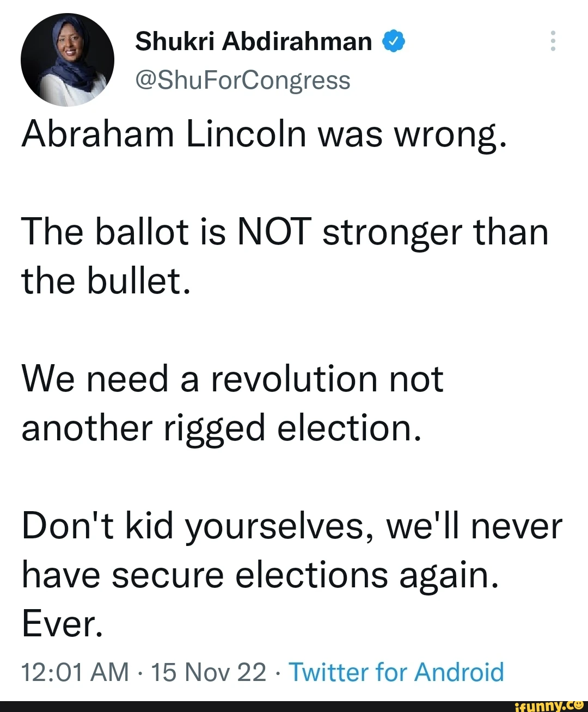Click the capitalized word NOT in tweet

[275, 232]
